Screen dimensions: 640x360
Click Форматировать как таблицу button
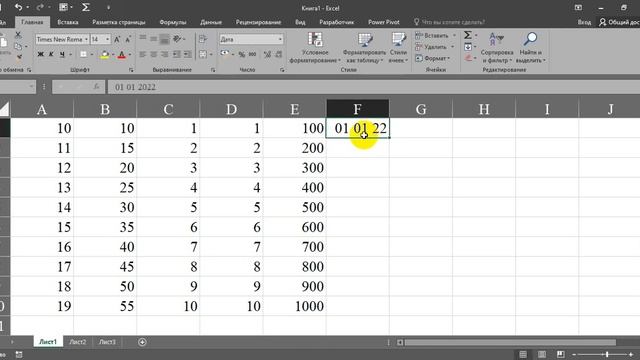click(x=364, y=48)
